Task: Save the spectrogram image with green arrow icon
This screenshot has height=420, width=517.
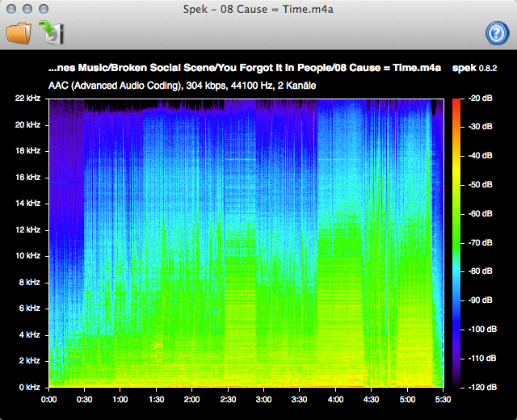Action: (52, 32)
